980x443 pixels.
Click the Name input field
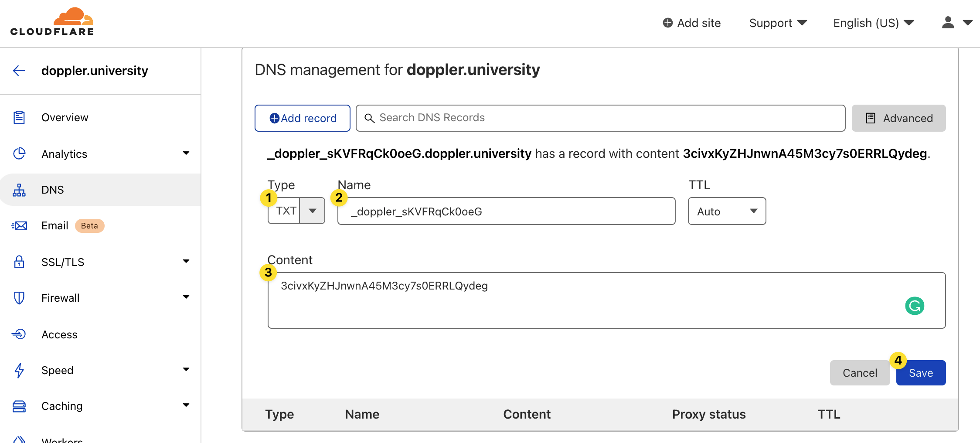[507, 211]
